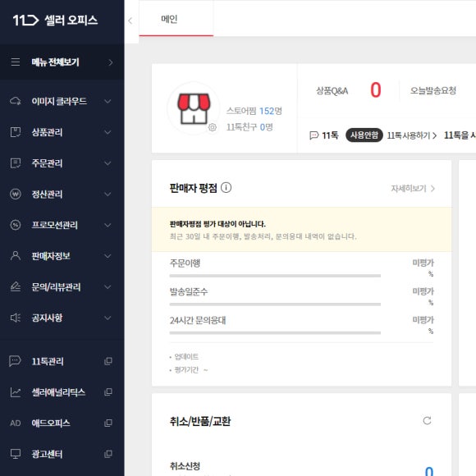The width and height of the screenshot is (476, 476).
Task: Click the 11톡 speech bubble icon
Action: click(314, 135)
